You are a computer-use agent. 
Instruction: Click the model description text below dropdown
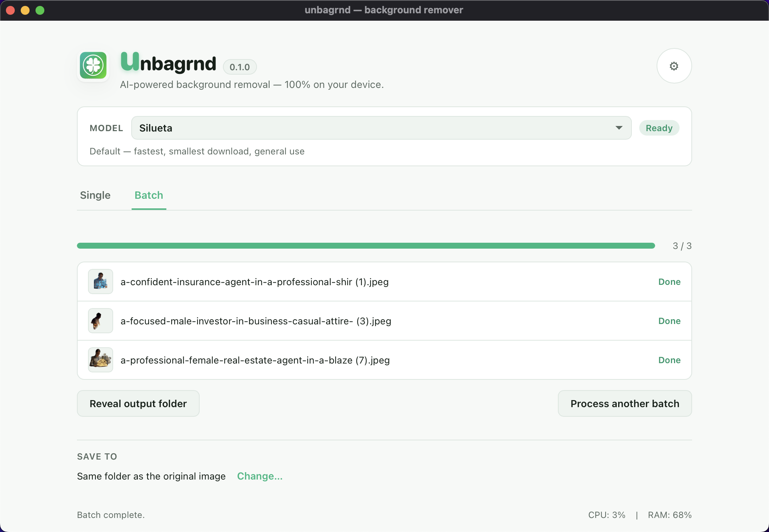[197, 151]
